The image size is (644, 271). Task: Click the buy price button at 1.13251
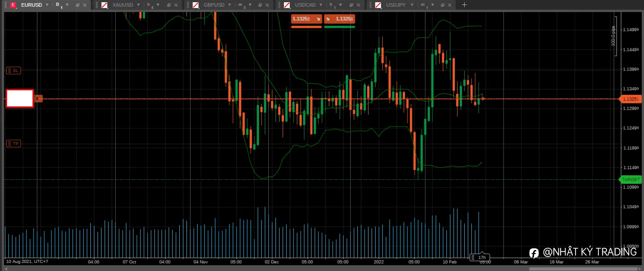tap(339, 19)
